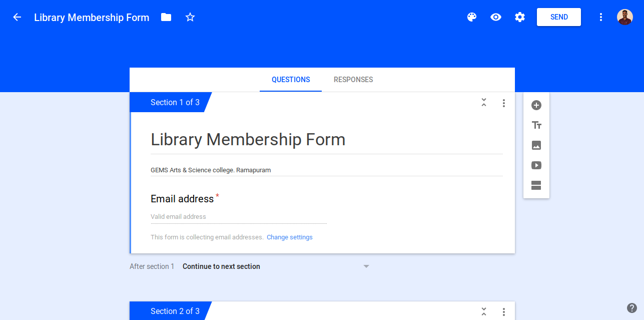This screenshot has width=644, height=320.
Task: Add a new section
Action: (536, 185)
